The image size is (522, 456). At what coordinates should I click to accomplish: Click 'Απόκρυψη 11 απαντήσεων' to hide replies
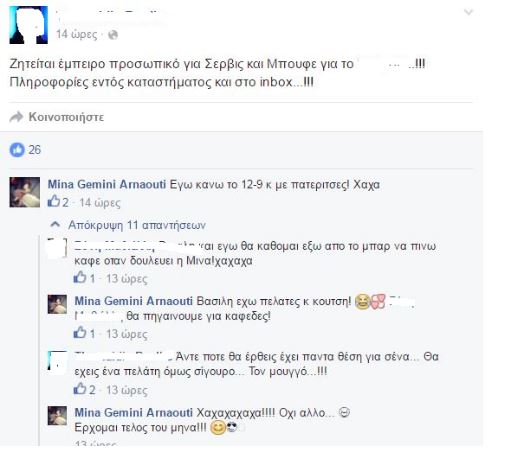coord(137,225)
